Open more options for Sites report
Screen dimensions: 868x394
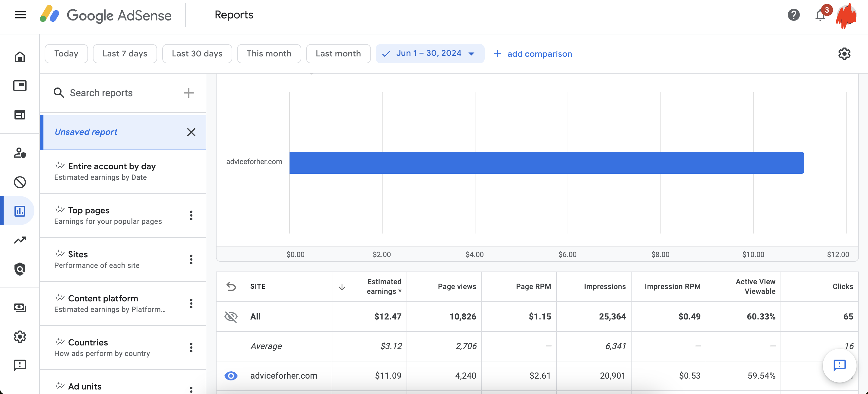(x=191, y=259)
